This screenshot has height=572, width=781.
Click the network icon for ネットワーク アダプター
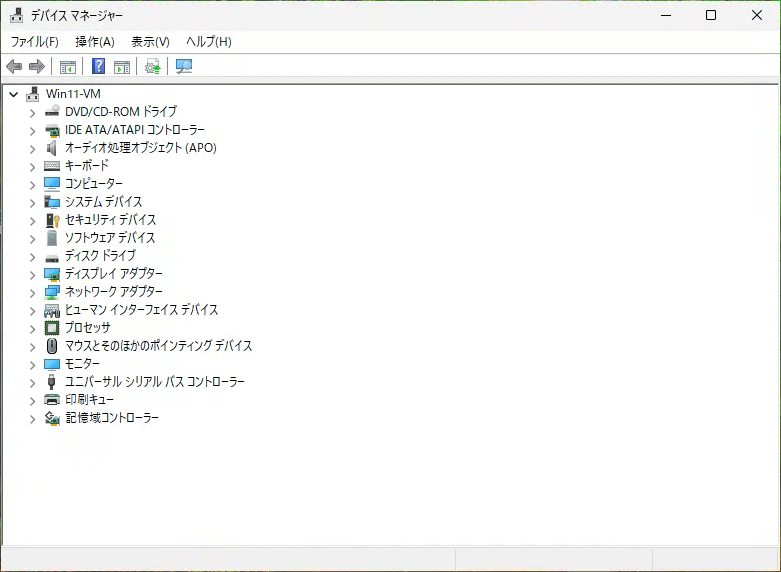[x=52, y=292]
